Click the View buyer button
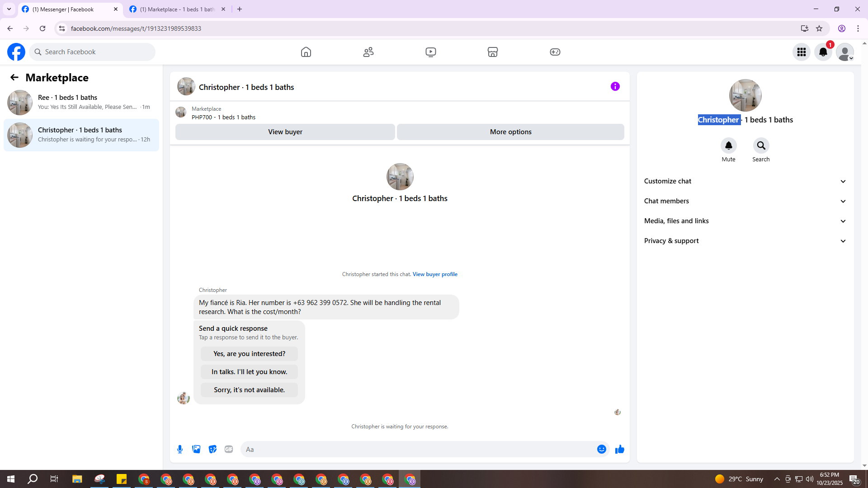Image resolution: width=868 pixels, height=488 pixels. pyautogui.click(x=285, y=132)
